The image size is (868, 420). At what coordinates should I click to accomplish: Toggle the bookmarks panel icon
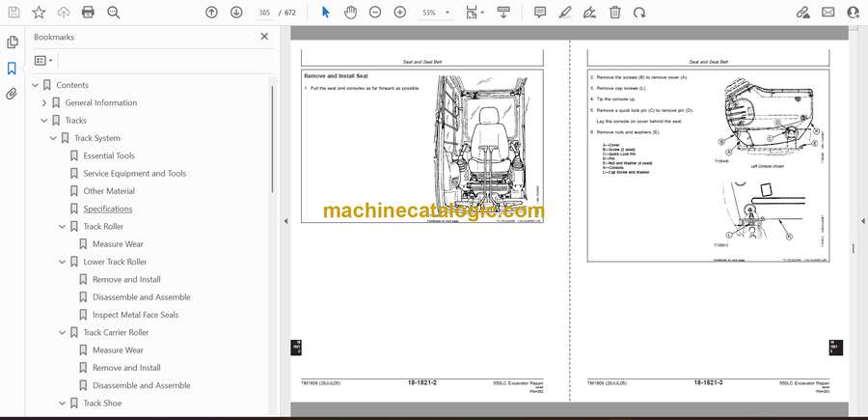[12, 69]
